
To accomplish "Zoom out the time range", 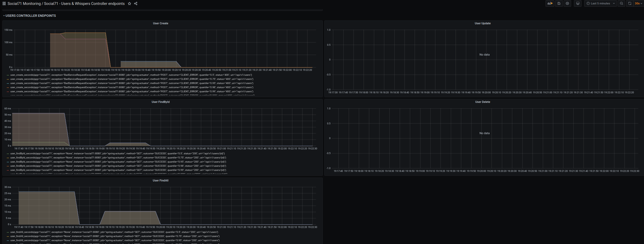I will coord(622,3).
